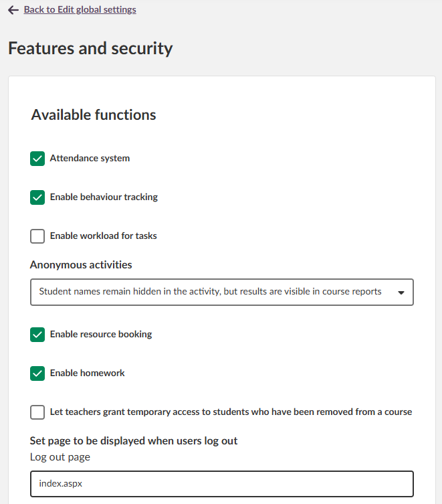Click the Log out page input field

coord(221,483)
